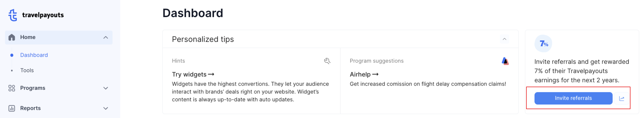Click the Reports chart icon

pos(12,108)
